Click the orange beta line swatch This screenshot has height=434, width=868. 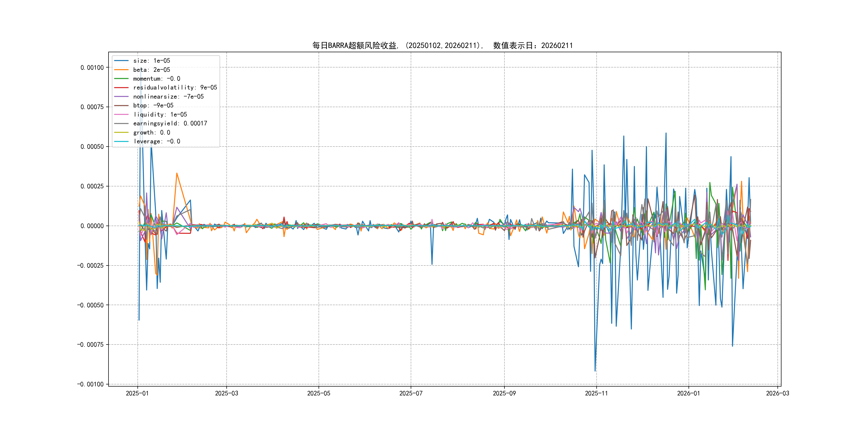(121, 70)
